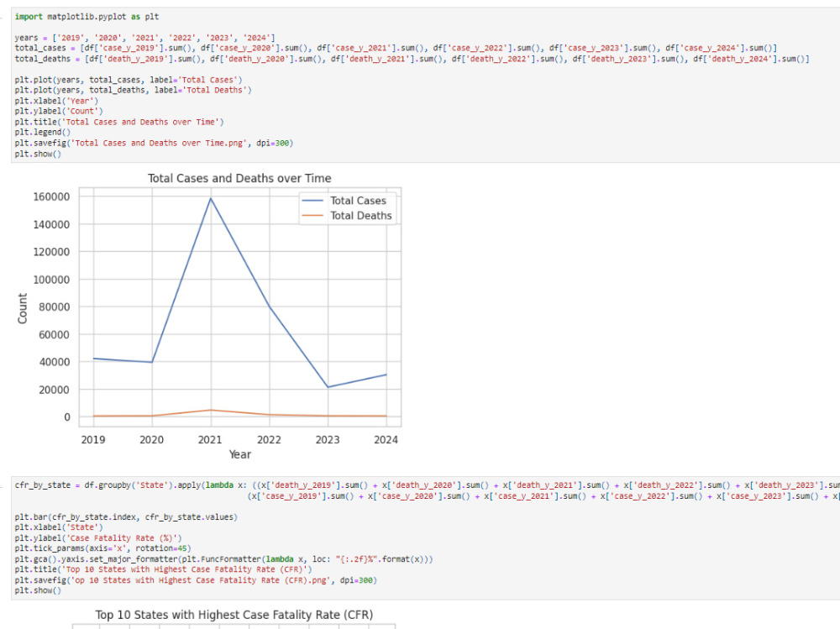Click the plt.gca().yaxis.set_major_formatter line

pos(224,559)
